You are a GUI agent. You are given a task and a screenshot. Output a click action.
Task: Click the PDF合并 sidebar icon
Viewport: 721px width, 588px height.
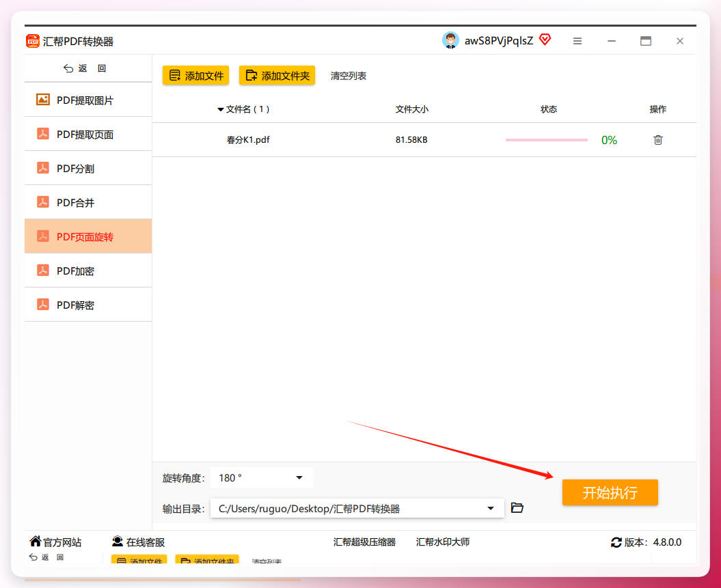[43, 201]
